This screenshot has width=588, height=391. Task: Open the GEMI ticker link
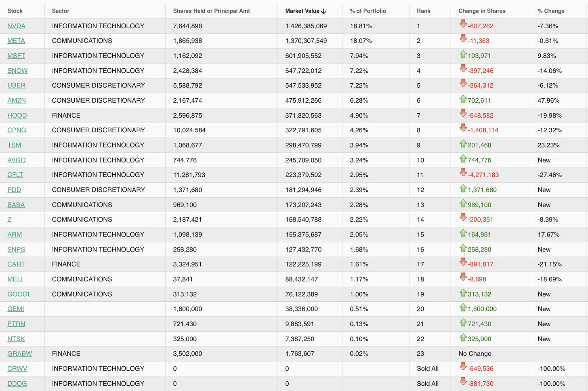pos(16,309)
